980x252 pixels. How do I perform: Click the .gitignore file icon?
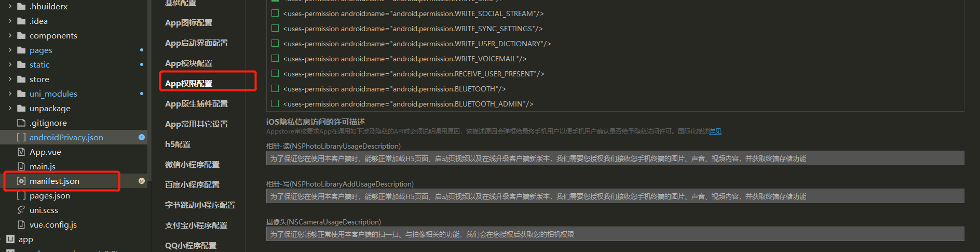21,123
